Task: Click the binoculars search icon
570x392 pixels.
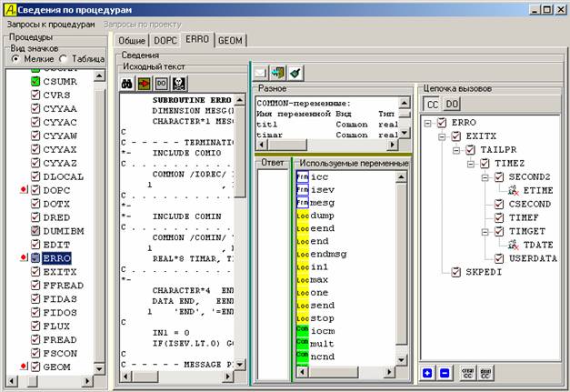Action: click(x=127, y=84)
